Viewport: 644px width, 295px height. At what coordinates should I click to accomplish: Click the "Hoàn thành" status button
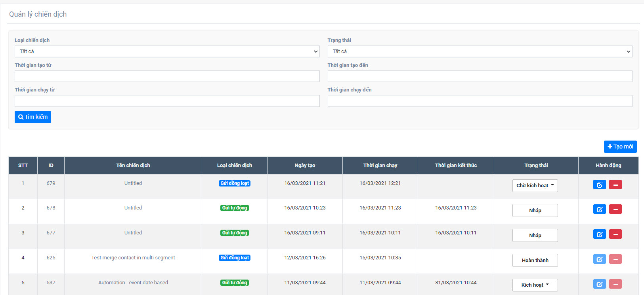[x=535, y=261]
